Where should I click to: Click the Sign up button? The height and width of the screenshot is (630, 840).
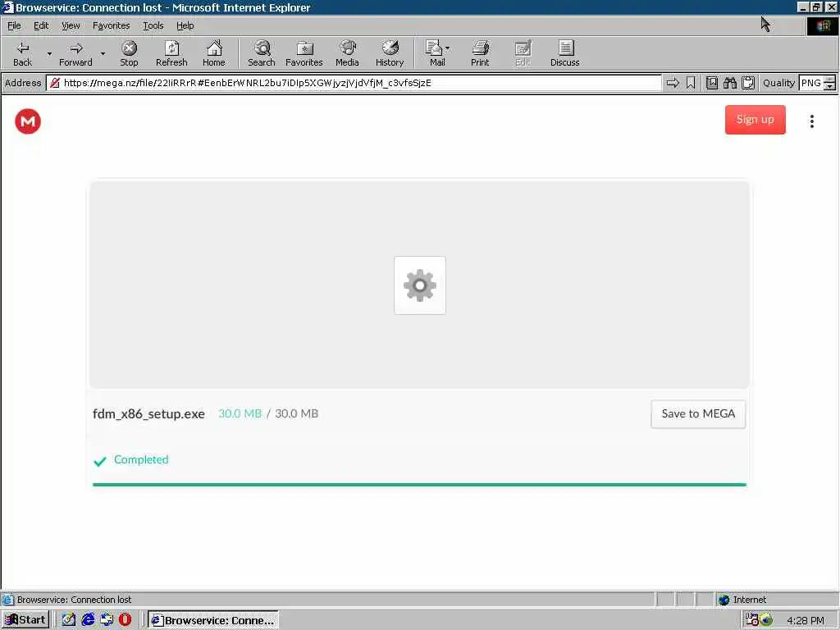(x=755, y=120)
